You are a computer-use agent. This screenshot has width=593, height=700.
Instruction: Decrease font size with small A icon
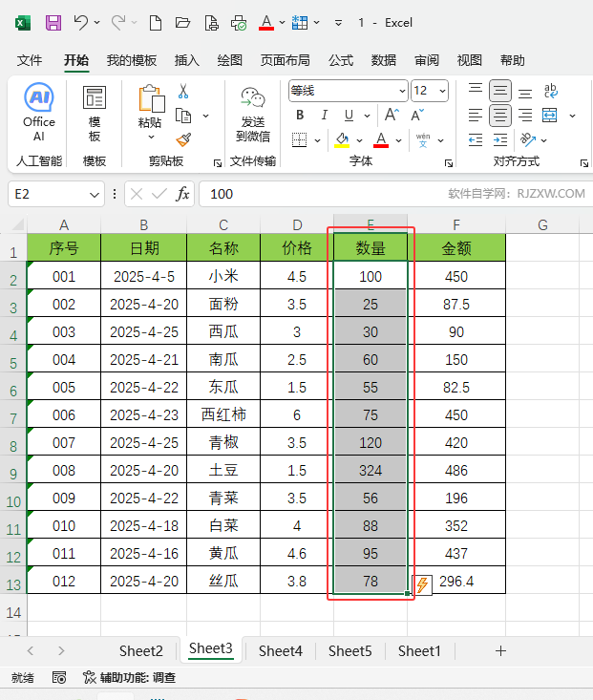point(417,116)
